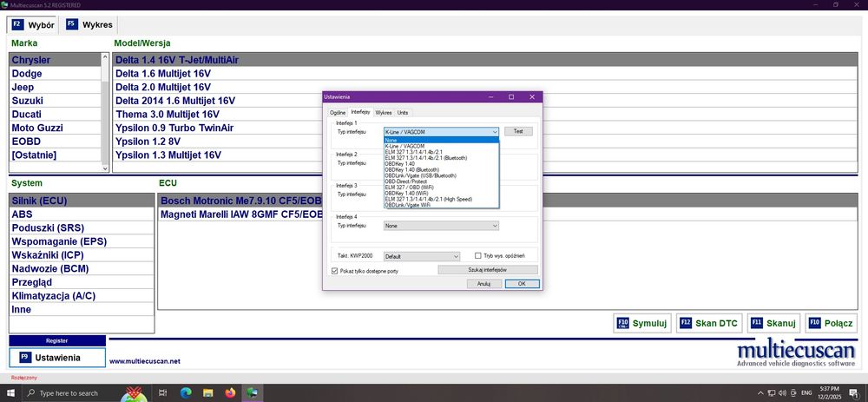Click the F10 Symuluj button

point(642,323)
